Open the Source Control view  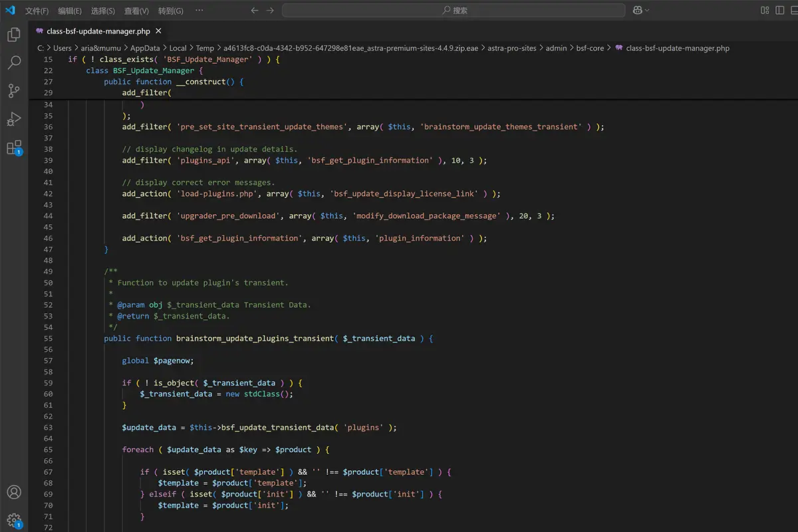click(14, 91)
